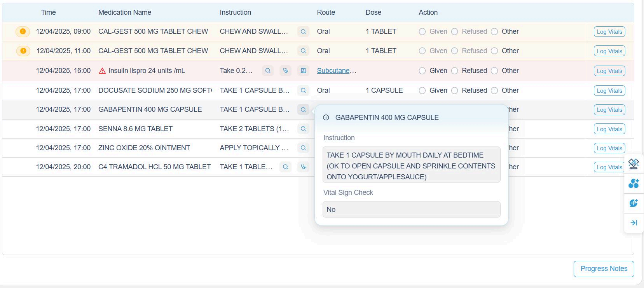The width and height of the screenshot is (644, 288).
Task: Open Progress Notes
Action: pyautogui.click(x=604, y=269)
